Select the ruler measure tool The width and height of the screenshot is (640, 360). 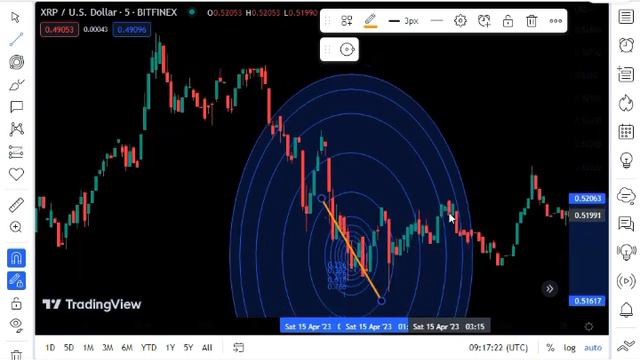pos(16,205)
